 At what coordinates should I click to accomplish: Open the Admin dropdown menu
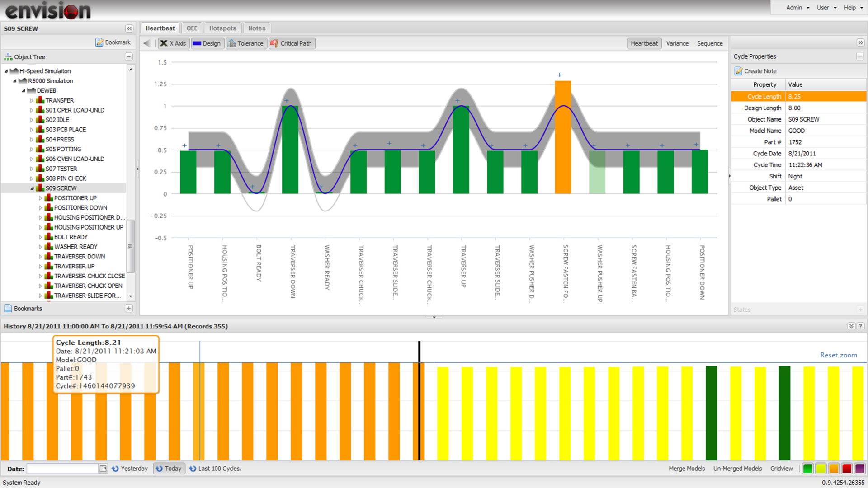pyautogui.click(x=797, y=8)
